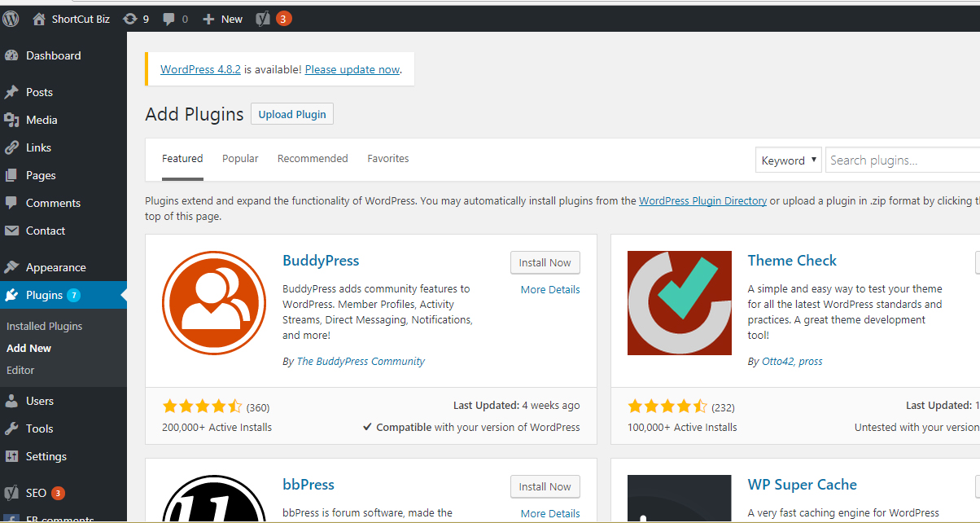Install BuddyPress with Install Now
The width and height of the screenshot is (980, 523).
point(545,262)
